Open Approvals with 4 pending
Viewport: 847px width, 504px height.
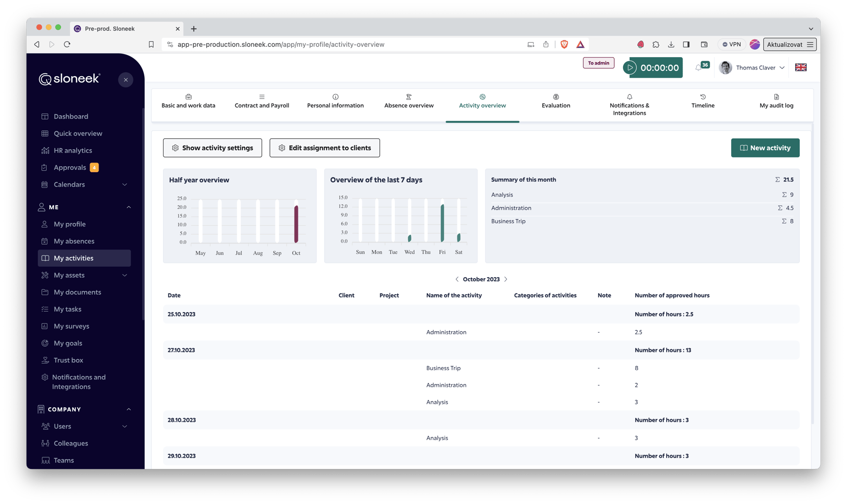point(70,167)
